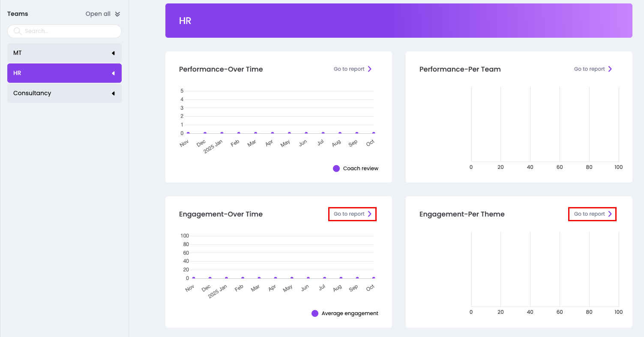Expand the Consultancy team arrow
Image resolution: width=644 pixels, height=337 pixels.
tap(113, 93)
